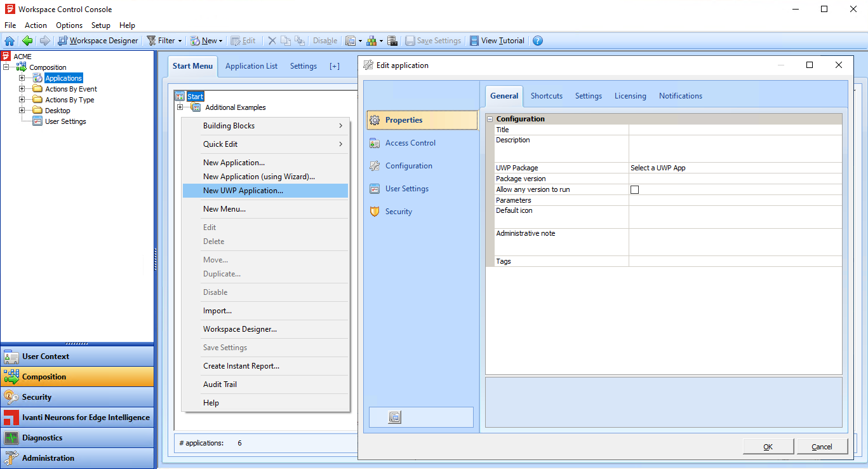This screenshot has height=469, width=868.
Task: Expand the Actions By Event node
Action: (x=22, y=89)
